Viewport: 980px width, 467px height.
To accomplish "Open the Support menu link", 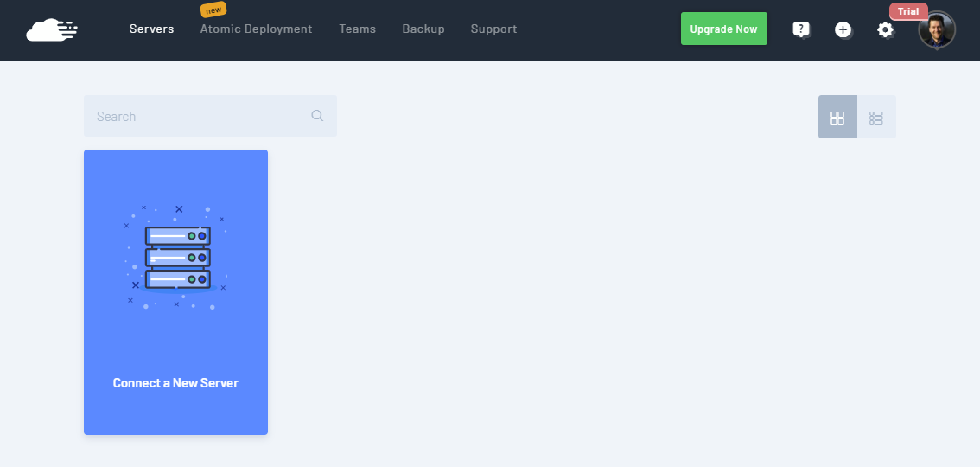I will [x=493, y=29].
